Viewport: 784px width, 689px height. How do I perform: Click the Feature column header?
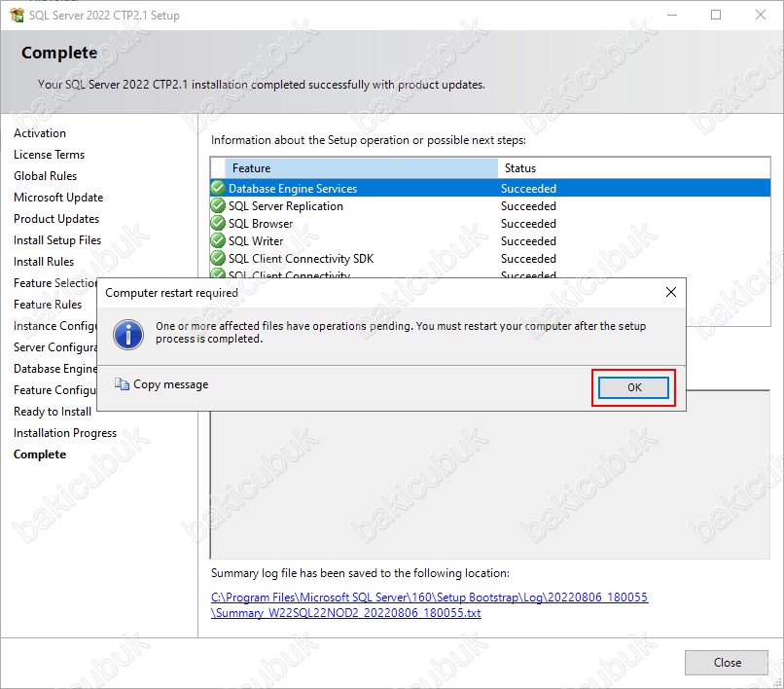point(361,168)
